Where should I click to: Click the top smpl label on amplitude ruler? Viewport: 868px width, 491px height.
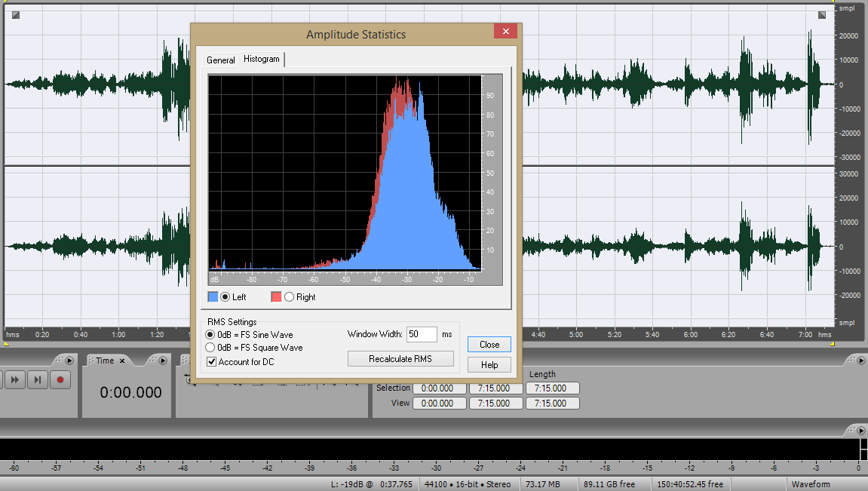(846, 8)
